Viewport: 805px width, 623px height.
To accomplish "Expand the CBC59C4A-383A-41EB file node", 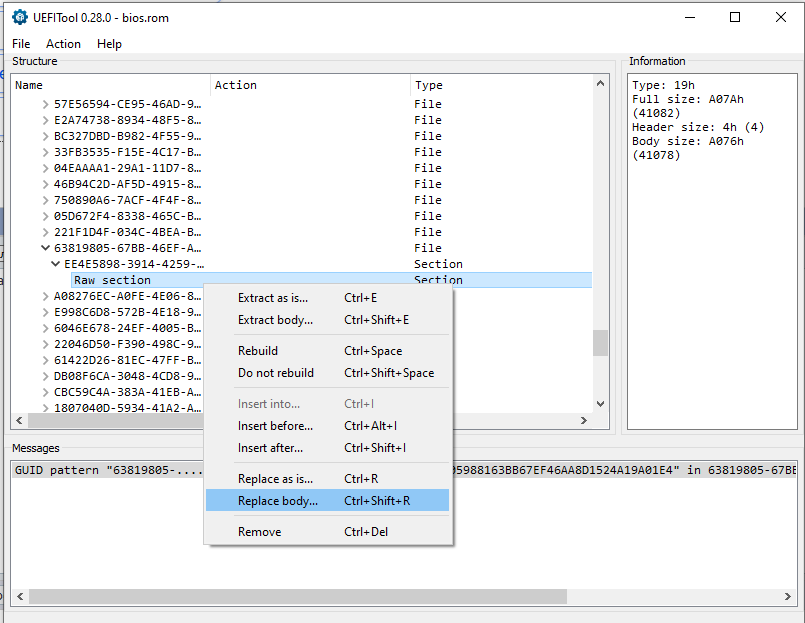I will click(x=45, y=392).
